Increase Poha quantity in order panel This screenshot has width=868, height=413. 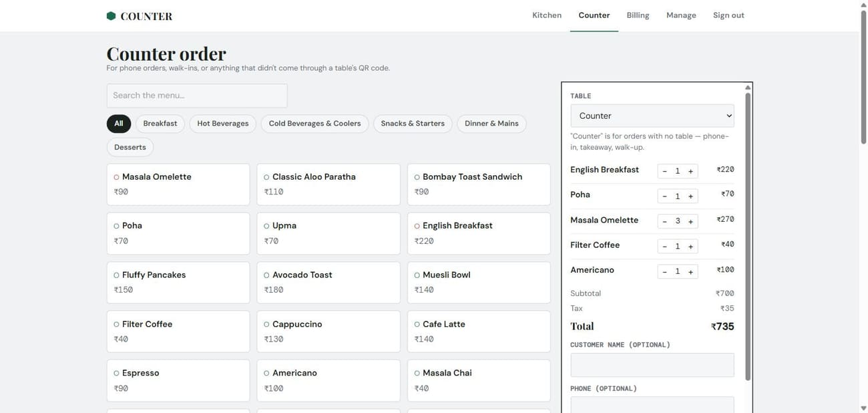pyautogui.click(x=690, y=196)
